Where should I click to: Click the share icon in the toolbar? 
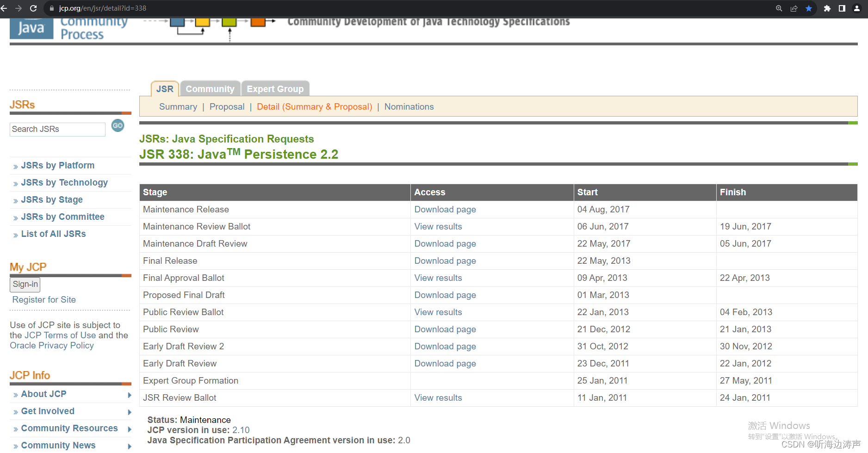click(794, 8)
